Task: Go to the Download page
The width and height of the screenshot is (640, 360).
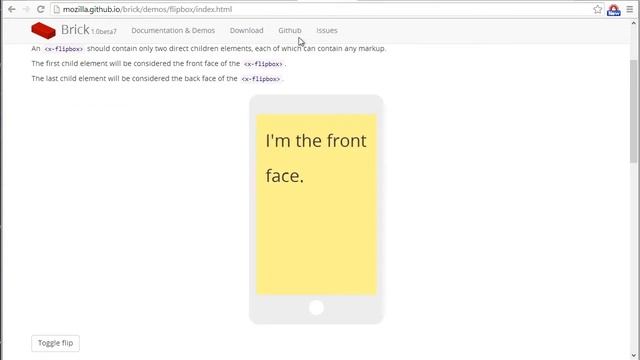Action: 247,30
